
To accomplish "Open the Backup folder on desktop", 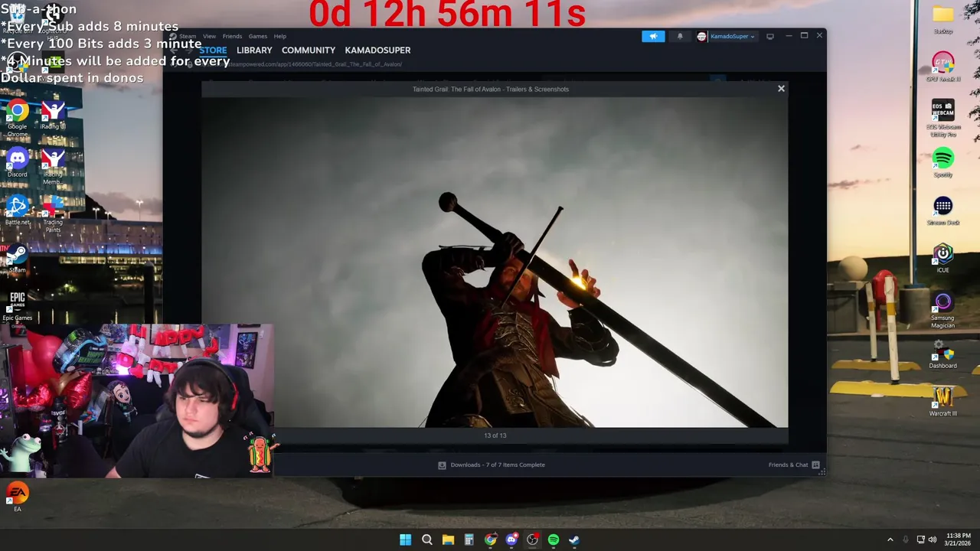I will click(x=942, y=20).
